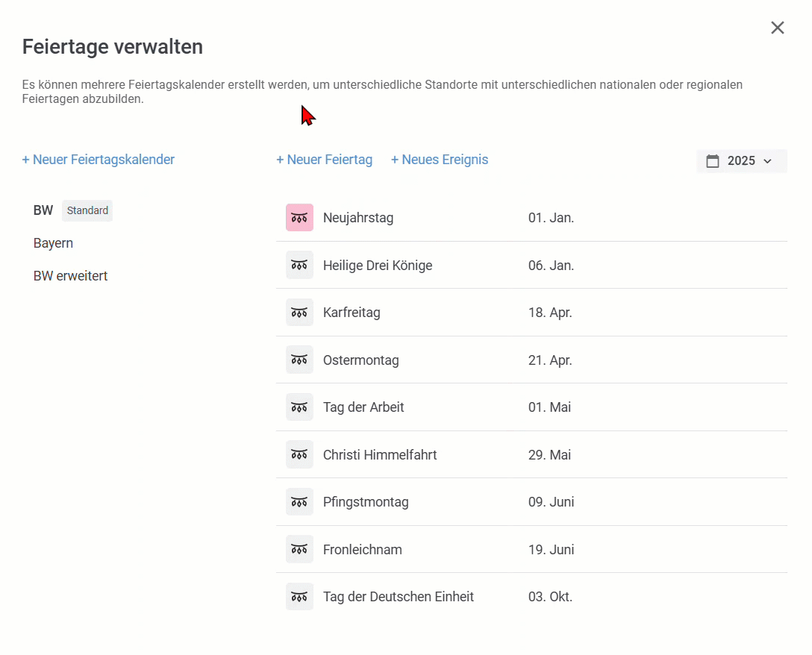Click the Neujahrstag pink garland icon
Image resolution: width=812 pixels, height=655 pixels.
299,218
